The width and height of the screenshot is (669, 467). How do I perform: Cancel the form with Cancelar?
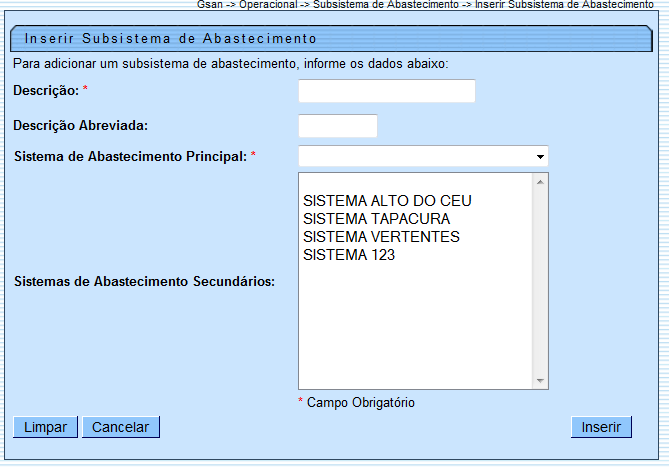click(121, 428)
